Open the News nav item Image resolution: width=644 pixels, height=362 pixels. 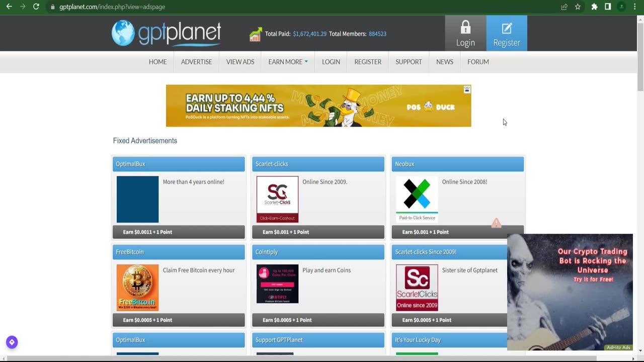(445, 62)
